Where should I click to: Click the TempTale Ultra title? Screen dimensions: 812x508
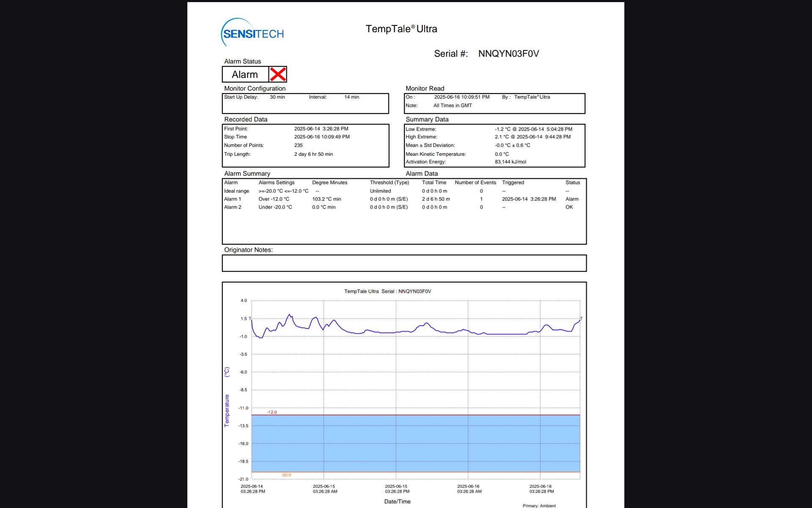tap(401, 29)
